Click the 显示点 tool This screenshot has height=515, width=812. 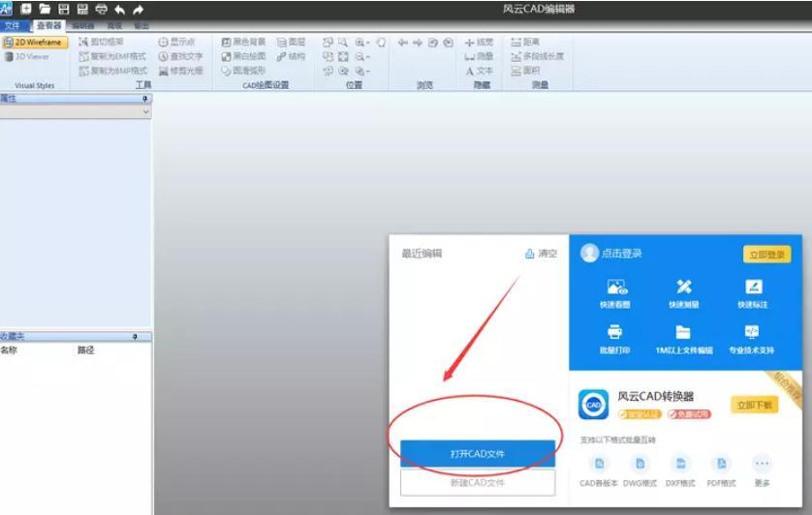click(176, 42)
